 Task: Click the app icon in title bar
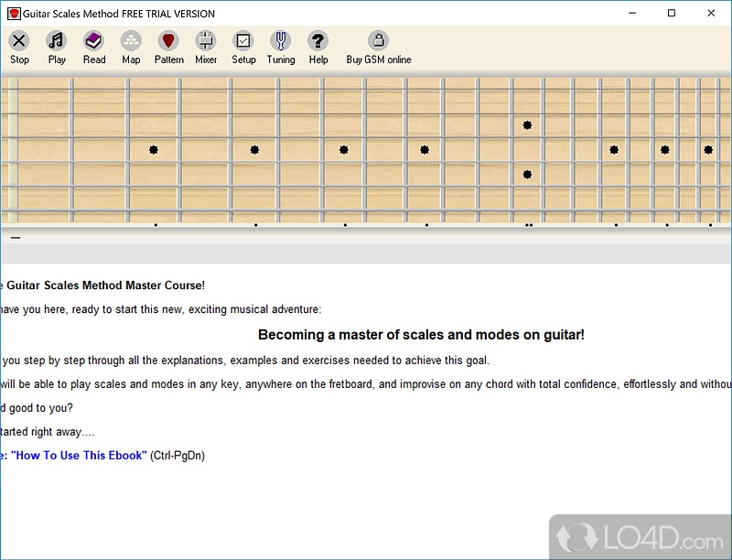tap(14, 14)
